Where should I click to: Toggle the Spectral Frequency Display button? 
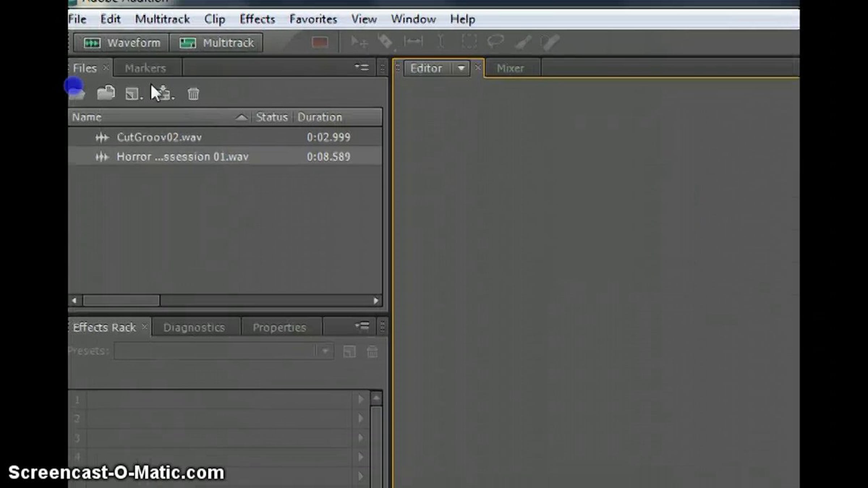click(x=320, y=42)
